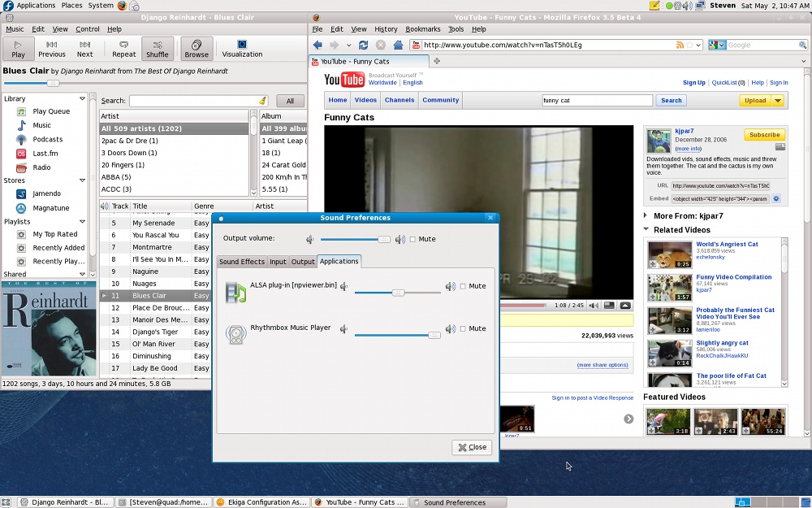This screenshot has width=812, height=508.
Task: Click the Play button in Rhythmbox toolbar
Action: pyautogui.click(x=18, y=49)
